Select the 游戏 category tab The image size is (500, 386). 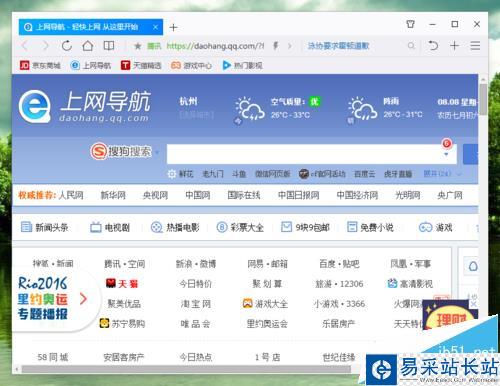(x=435, y=227)
